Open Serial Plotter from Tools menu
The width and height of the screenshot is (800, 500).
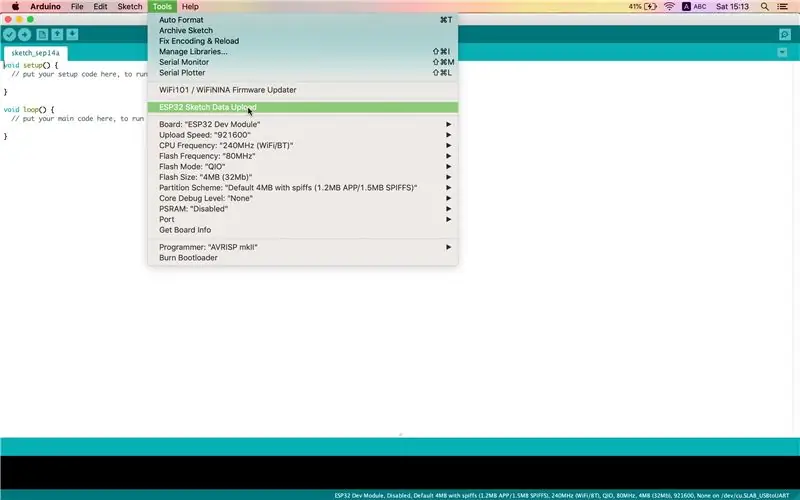pos(303,72)
